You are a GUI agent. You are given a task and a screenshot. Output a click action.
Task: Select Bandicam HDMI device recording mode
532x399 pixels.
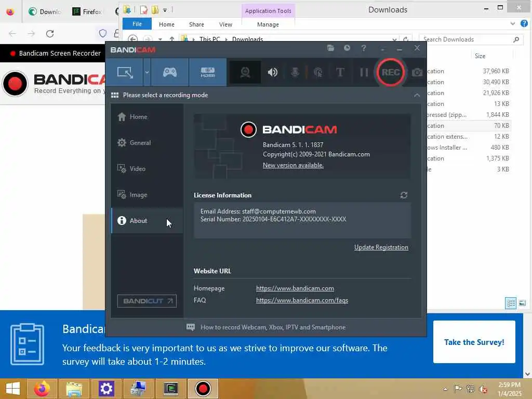tap(208, 72)
